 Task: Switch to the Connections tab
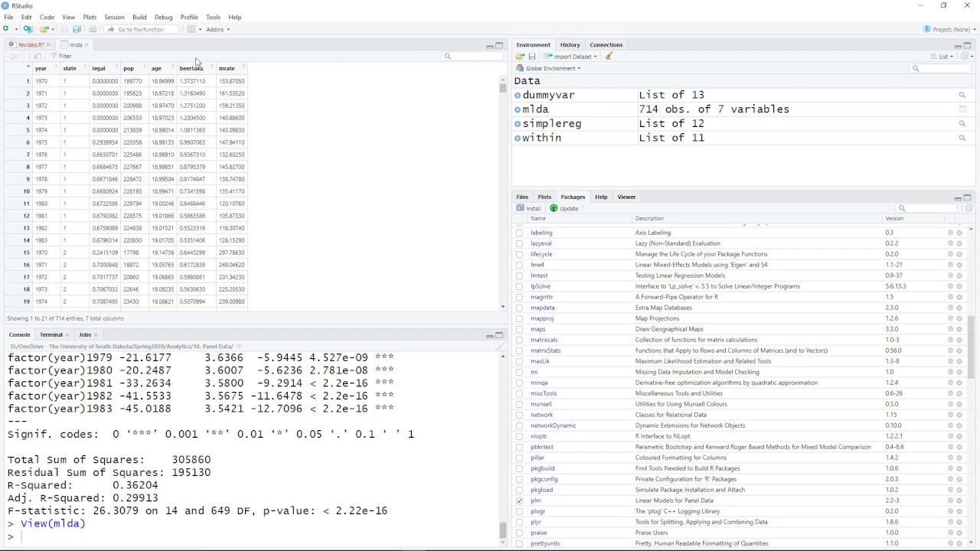tap(606, 45)
